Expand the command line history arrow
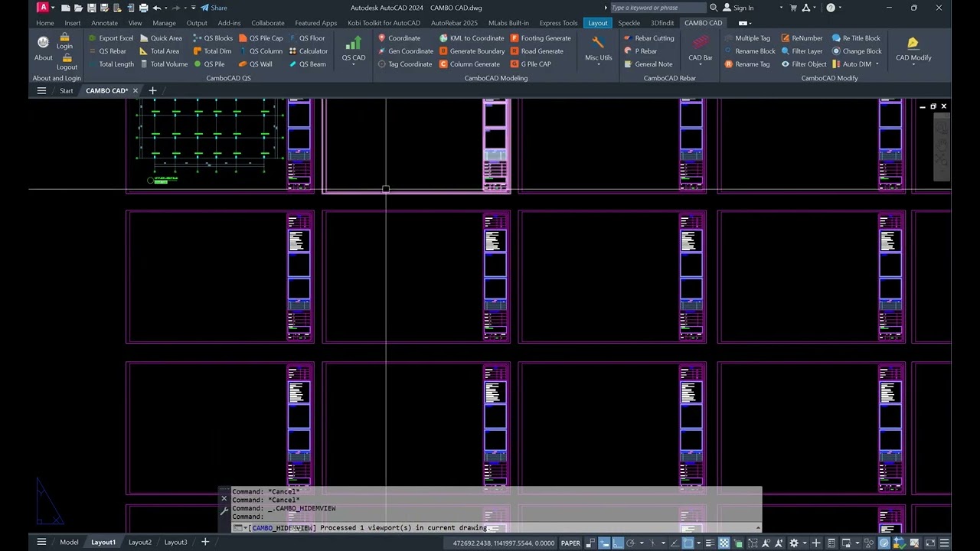 coord(758,527)
